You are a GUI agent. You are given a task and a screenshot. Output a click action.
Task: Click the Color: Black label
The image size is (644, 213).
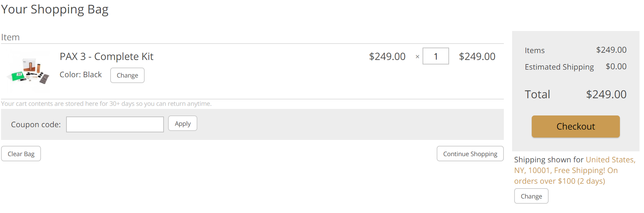tap(81, 74)
